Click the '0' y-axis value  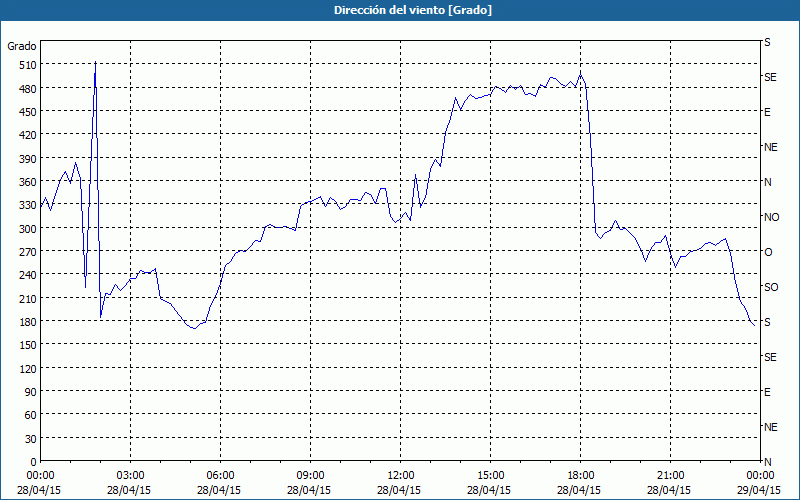point(34,462)
